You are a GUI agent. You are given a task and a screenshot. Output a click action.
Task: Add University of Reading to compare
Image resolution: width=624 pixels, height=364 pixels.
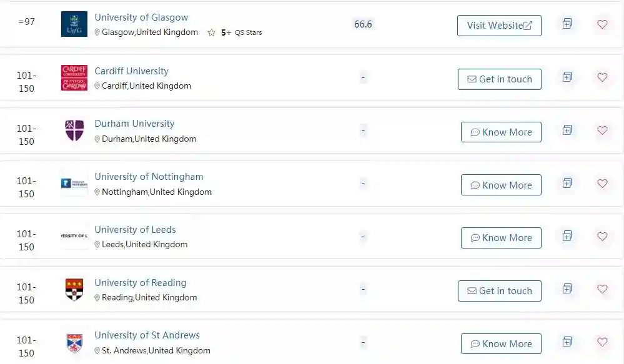point(567,289)
